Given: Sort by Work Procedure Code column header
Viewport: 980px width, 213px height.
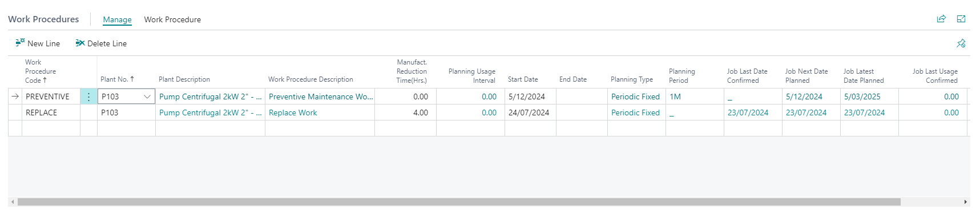Looking at the screenshot, I should [41, 71].
